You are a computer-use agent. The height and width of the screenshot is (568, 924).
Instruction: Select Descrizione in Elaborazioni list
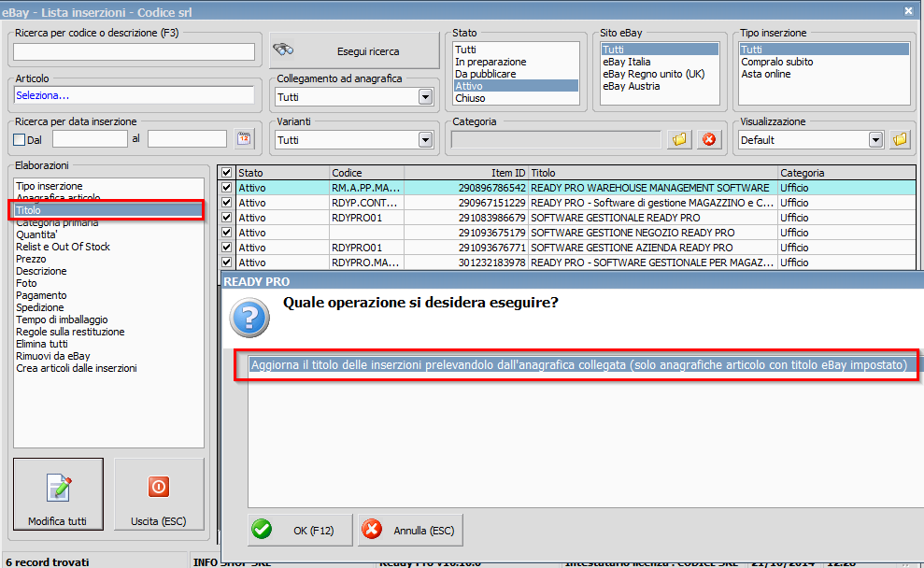point(108,271)
